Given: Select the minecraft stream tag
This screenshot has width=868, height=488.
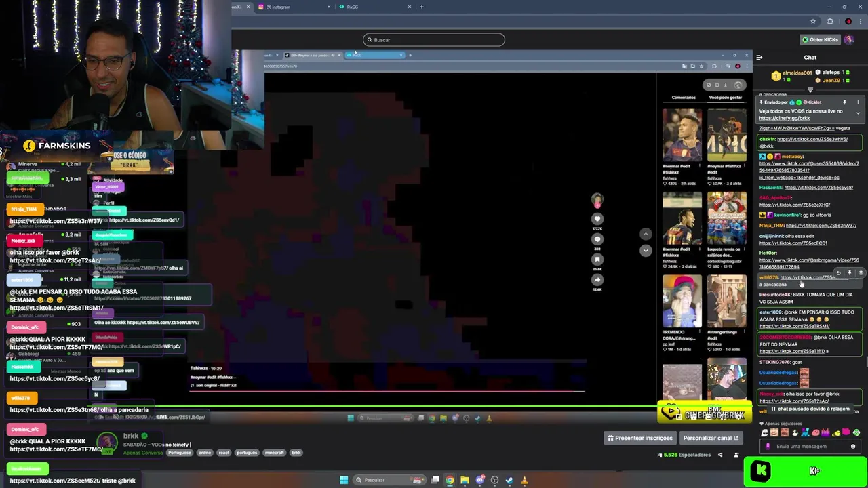Looking at the screenshot, I should 274,453.
